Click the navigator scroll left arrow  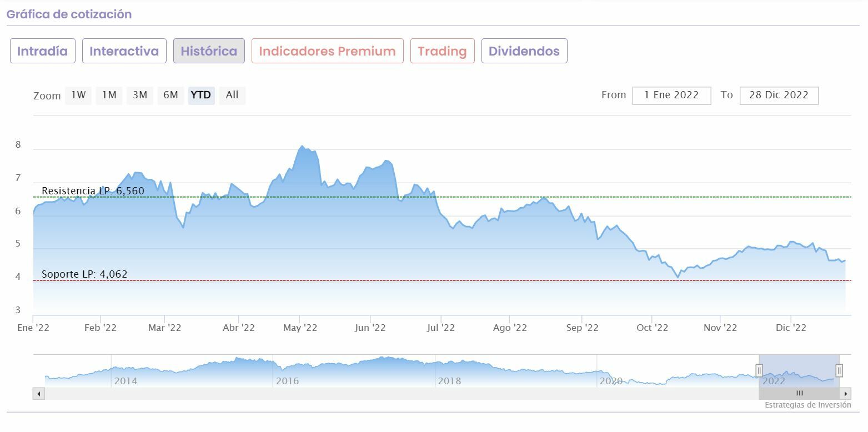tap(39, 394)
